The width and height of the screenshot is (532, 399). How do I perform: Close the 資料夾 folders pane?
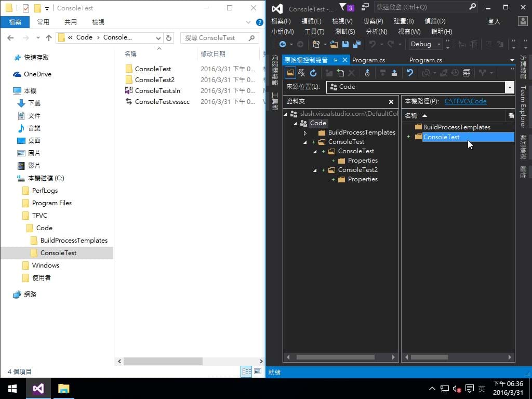coord(391,102)
